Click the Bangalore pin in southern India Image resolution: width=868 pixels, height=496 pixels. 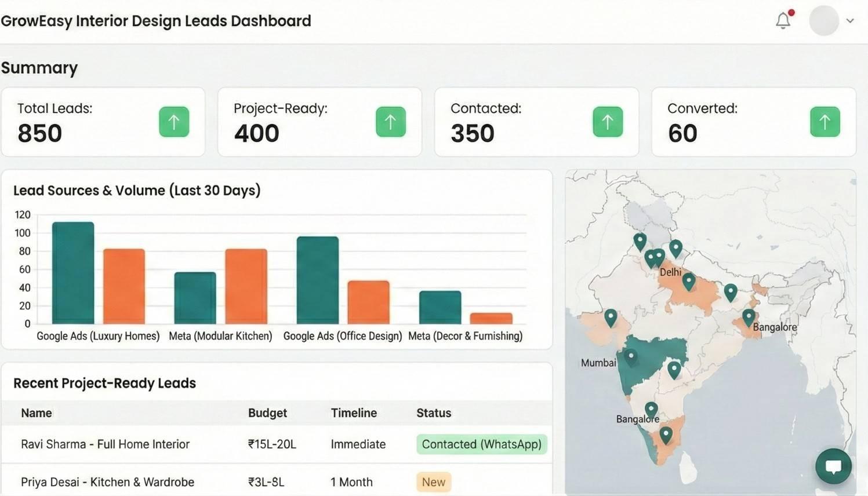coord(651,407)
